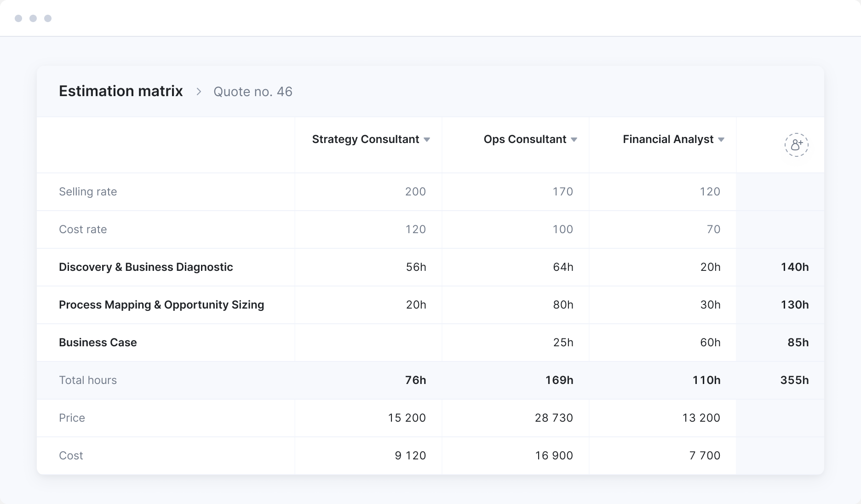Edit Strategy Consultant selling rate 200
This screenshot has height=504, width=861.
tap(415, 192)
